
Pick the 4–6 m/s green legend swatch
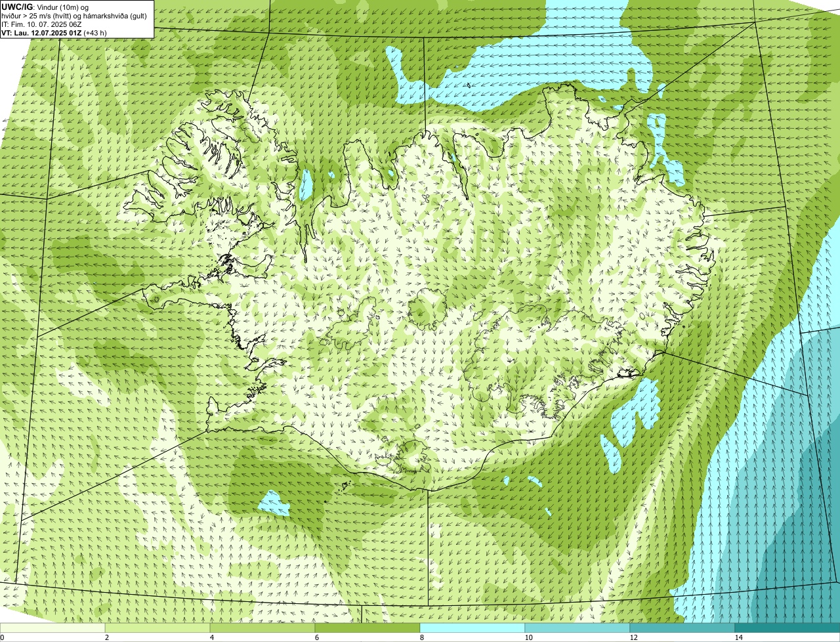click(x=262, y=628)
